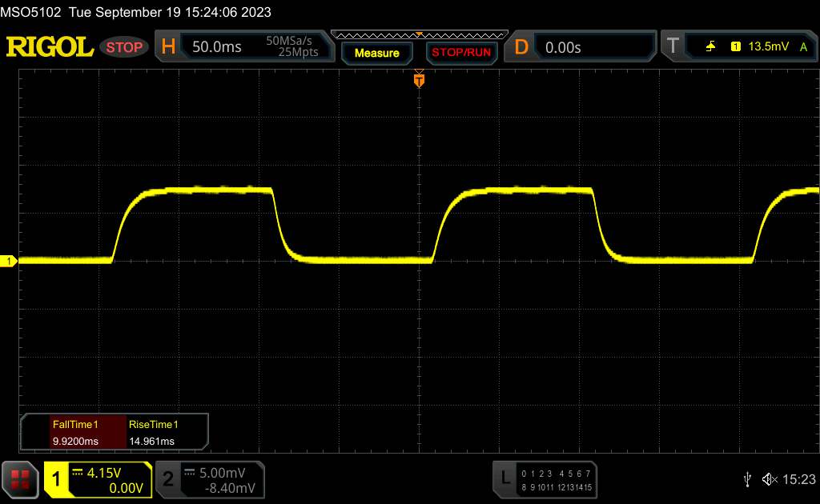
Task: Open the trigger T label
Action: pyautogui.click(x=673, y=46)
